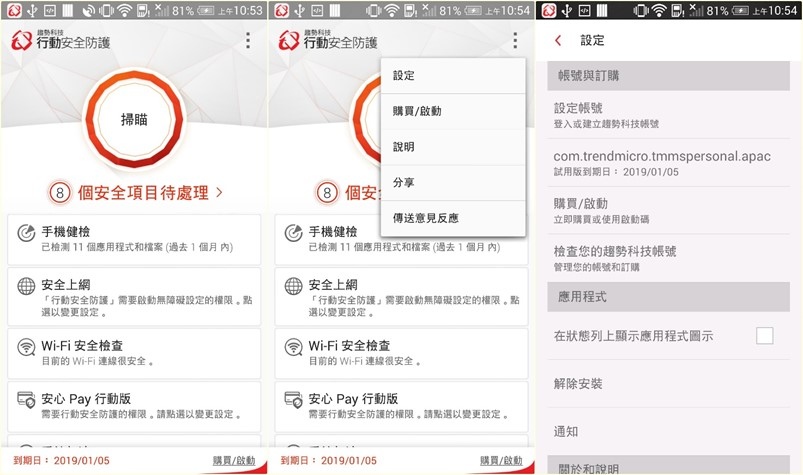Open 設定帳號 in settings list
This screenshot has height=475, width=803.
(668, 115)
